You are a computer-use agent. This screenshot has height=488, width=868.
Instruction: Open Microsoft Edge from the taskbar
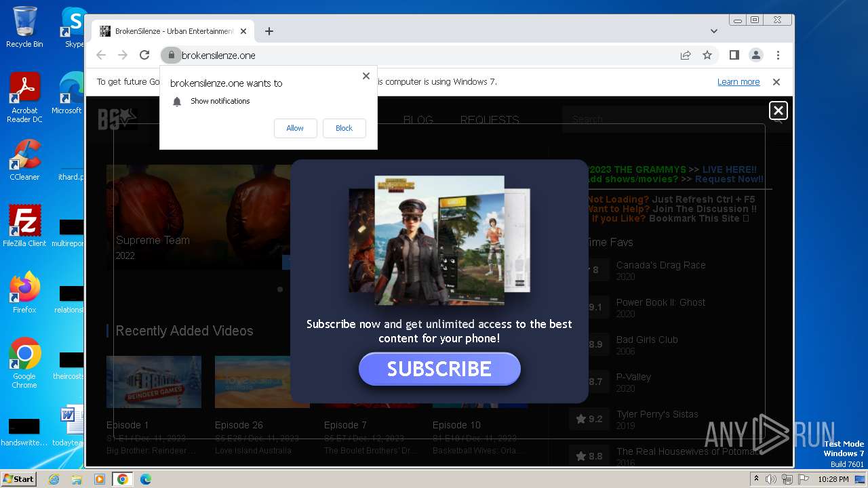click(146, 479)
